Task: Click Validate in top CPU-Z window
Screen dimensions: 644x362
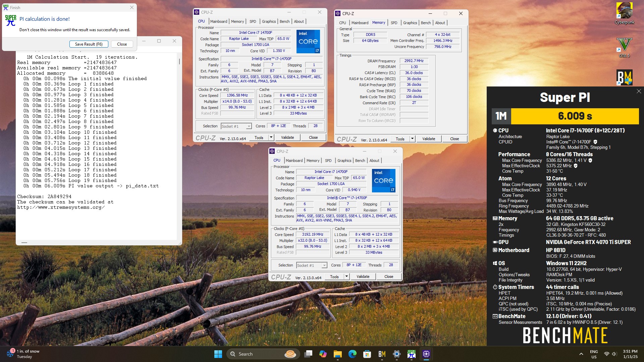Action: [x=287, y=137]
